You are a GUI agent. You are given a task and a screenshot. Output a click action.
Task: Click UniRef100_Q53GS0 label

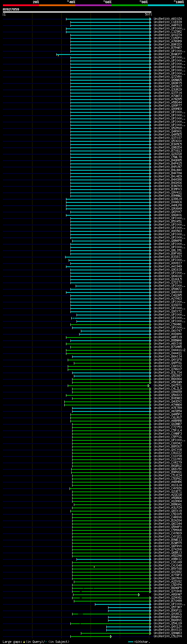(x=168, y=141)
